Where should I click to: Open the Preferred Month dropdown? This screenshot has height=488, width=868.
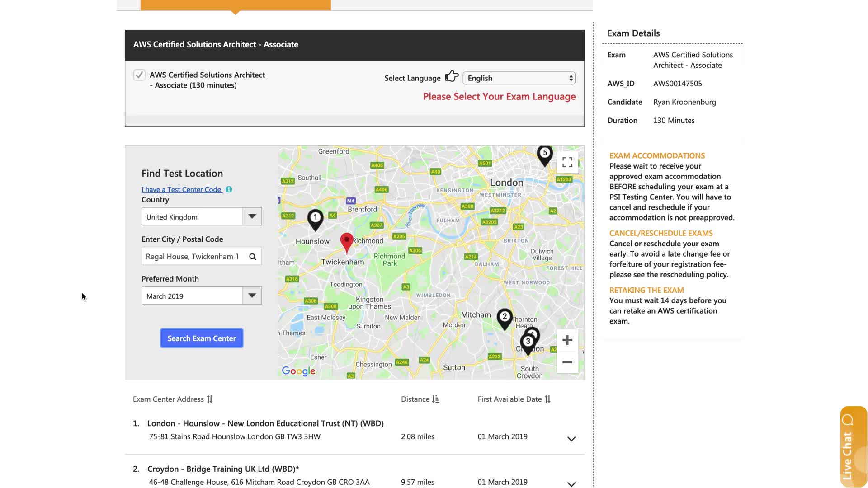click(x=252, y=296)
